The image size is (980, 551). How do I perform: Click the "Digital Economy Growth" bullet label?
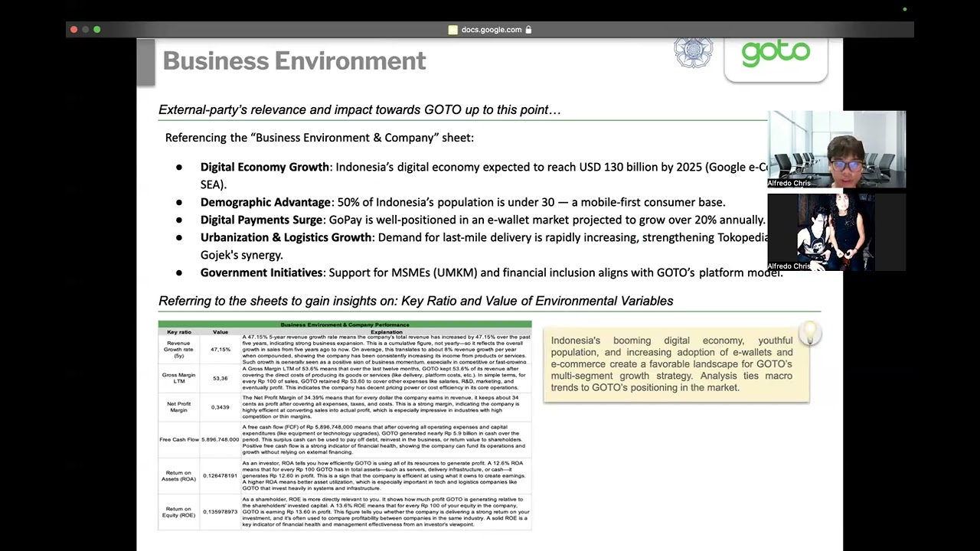pyautogui.click(x=265, y=167)
